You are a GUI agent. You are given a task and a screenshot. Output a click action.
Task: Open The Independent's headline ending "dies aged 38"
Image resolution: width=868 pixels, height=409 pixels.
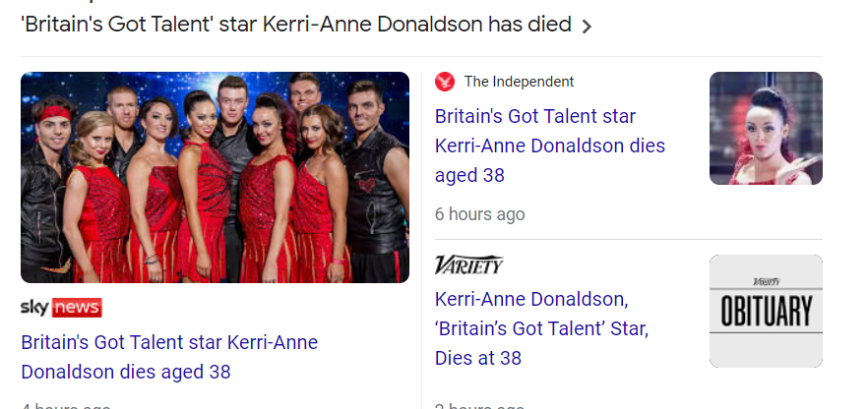[550, 146]
